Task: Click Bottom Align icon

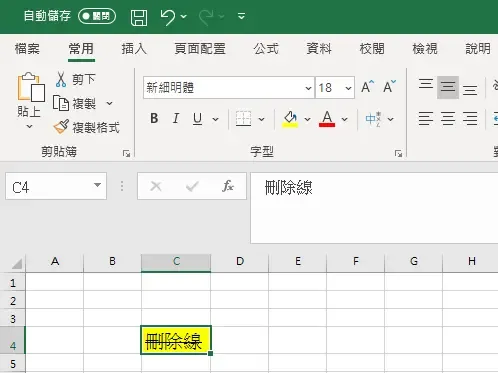Action: 470,89
